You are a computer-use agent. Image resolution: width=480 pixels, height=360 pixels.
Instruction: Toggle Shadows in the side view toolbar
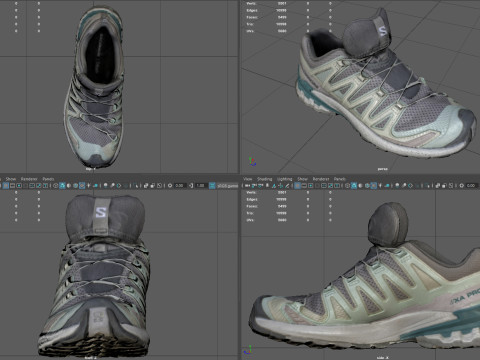387,186
